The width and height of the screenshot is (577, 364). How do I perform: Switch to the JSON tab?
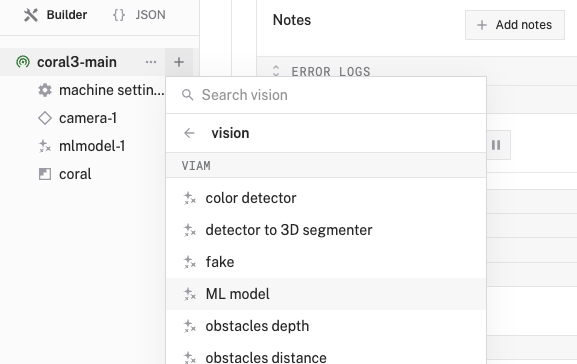[139, 15]
